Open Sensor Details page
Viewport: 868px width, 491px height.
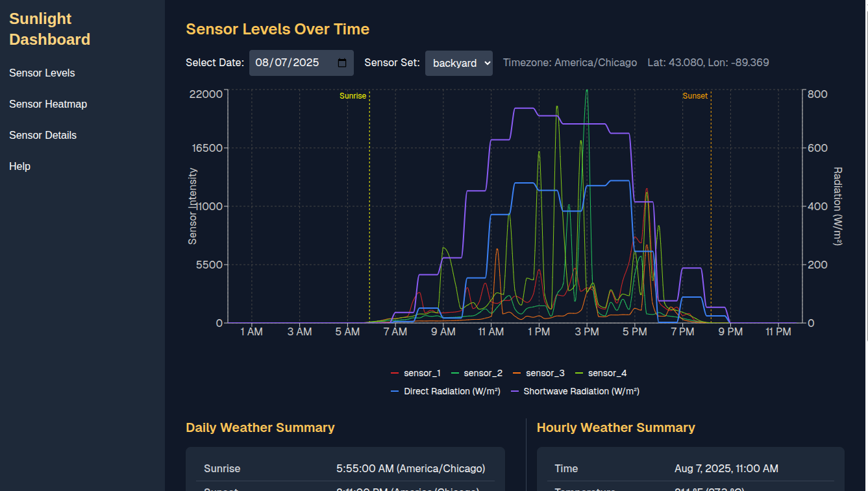click(x=43, y=136)
